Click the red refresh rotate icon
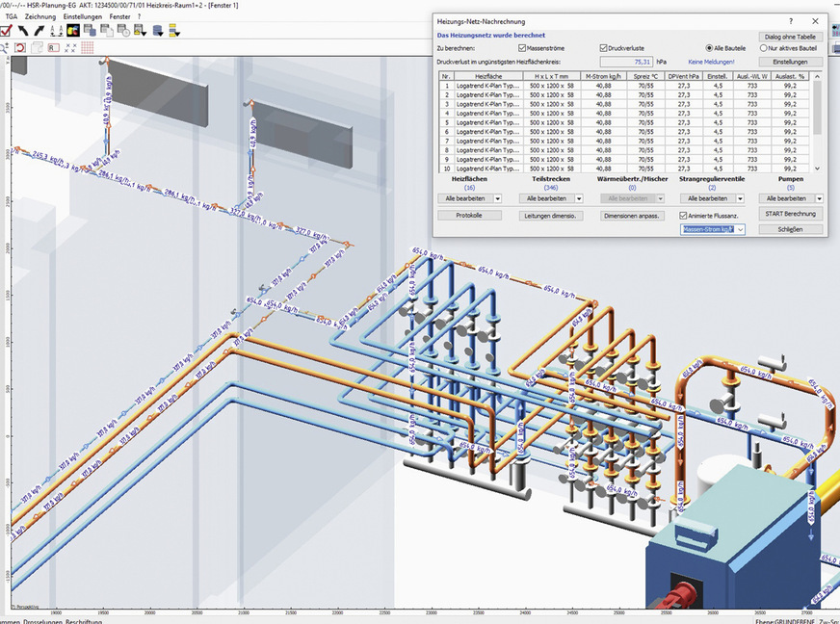 click(21, 46)
